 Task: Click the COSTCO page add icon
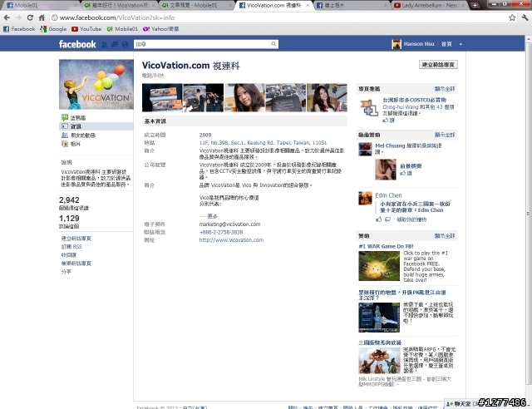click(369, 107)
